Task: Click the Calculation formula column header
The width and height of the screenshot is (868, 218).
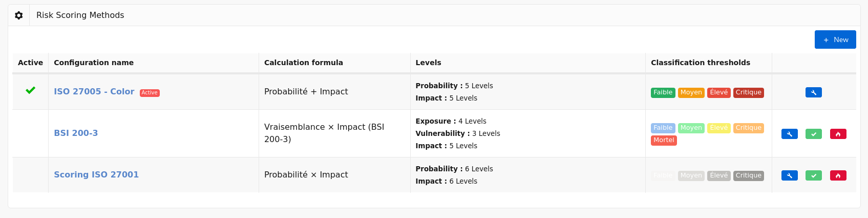Action: click(303, 63)
